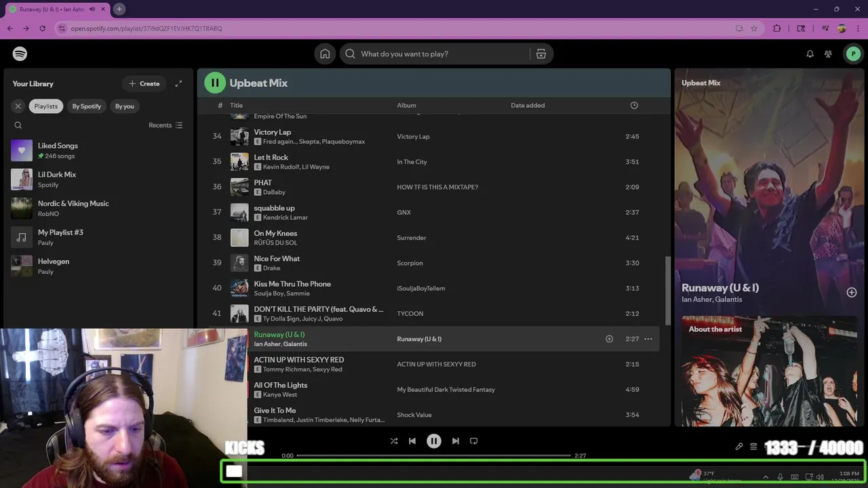Select the By Spotify filter chip

(87, 106)
